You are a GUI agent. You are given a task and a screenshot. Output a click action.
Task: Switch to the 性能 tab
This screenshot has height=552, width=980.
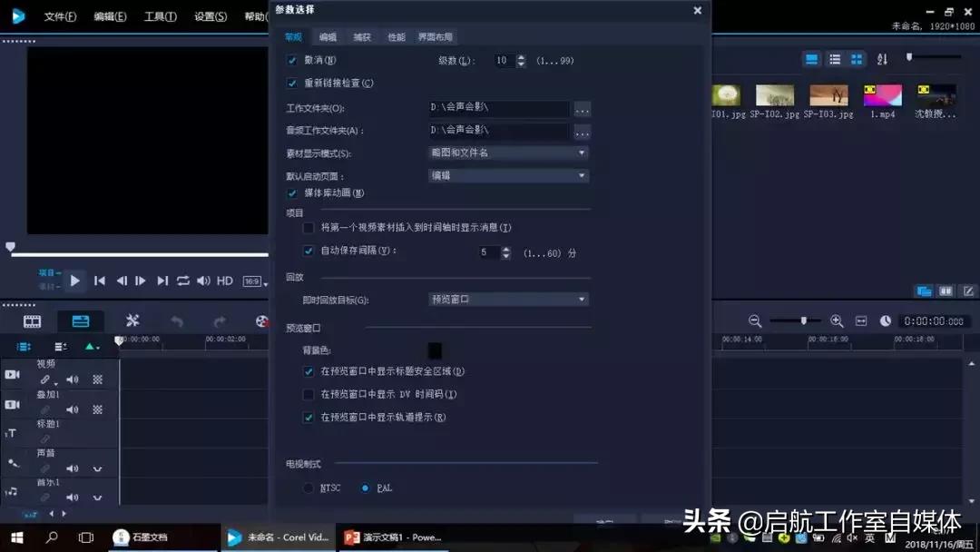pos(396,37)
